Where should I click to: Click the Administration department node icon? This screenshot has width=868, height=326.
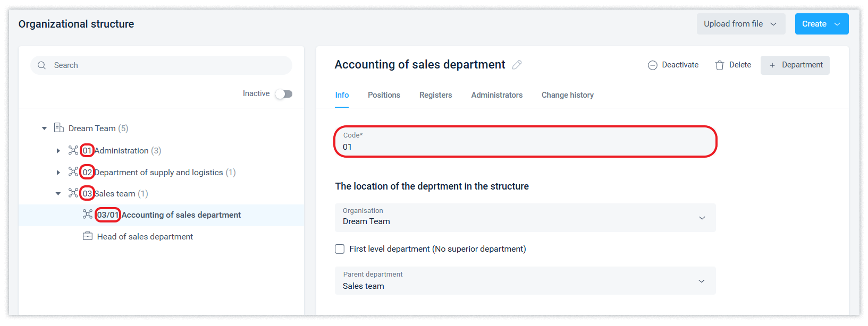[x=73, y=150]
